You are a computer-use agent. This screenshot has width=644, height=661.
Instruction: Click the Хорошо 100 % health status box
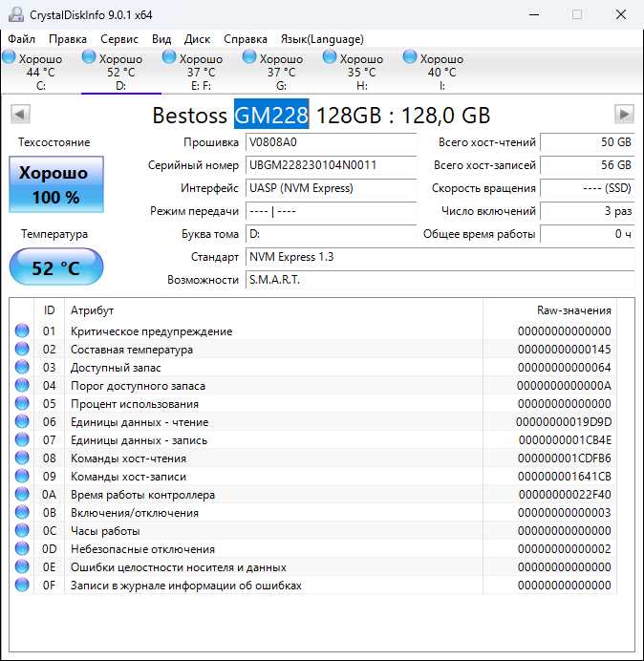[55, 184]
